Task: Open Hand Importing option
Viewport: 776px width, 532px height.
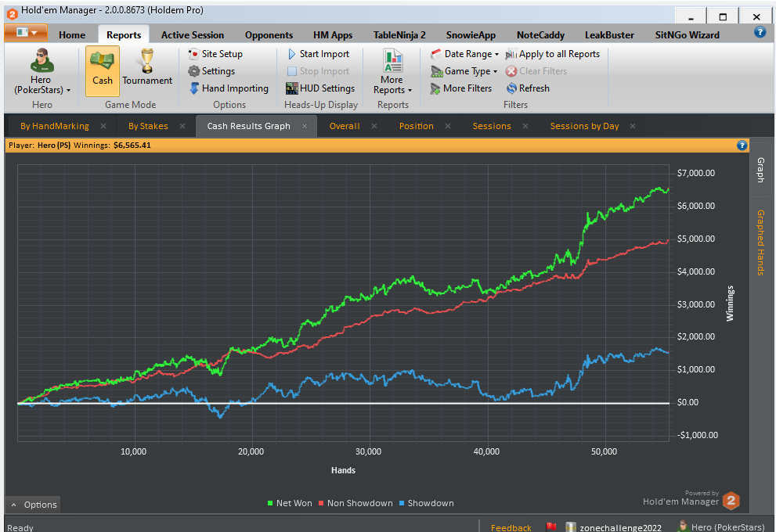Action: pos(228,88)
